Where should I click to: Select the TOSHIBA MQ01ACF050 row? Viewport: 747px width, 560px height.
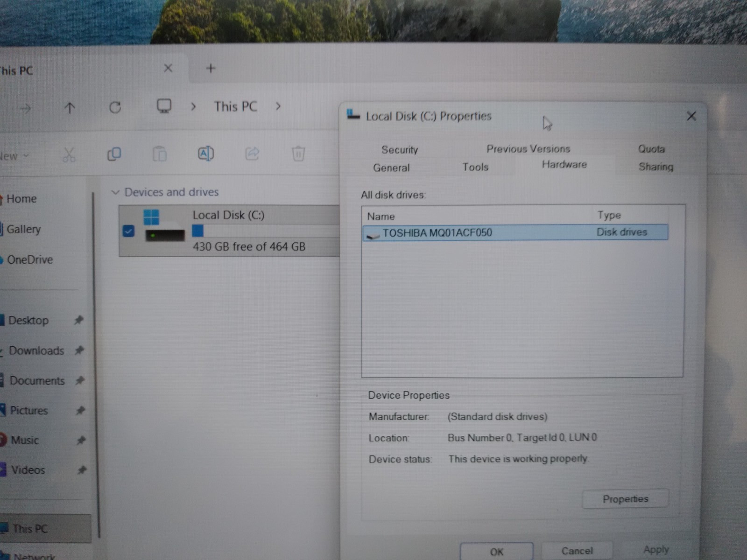point(515,232)
